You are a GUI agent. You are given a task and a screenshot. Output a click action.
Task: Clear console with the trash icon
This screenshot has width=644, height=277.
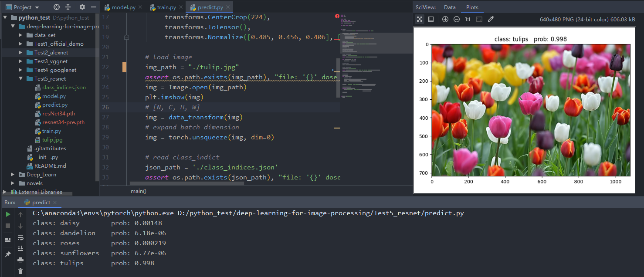pyautogui.click(x=20, y=271)
